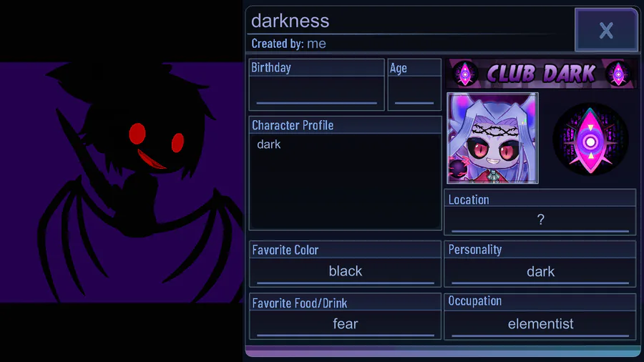Image resolution: width=644 pixels, height=362 pixels.
Task: Select the Club Dark banner
Action: tap(542, 74)
